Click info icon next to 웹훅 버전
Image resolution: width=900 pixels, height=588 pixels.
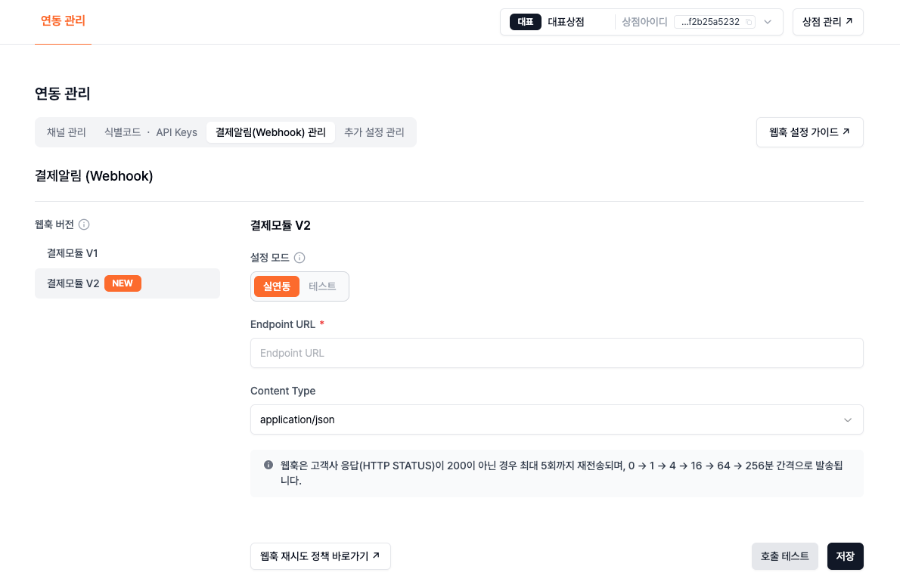(84, 224)
